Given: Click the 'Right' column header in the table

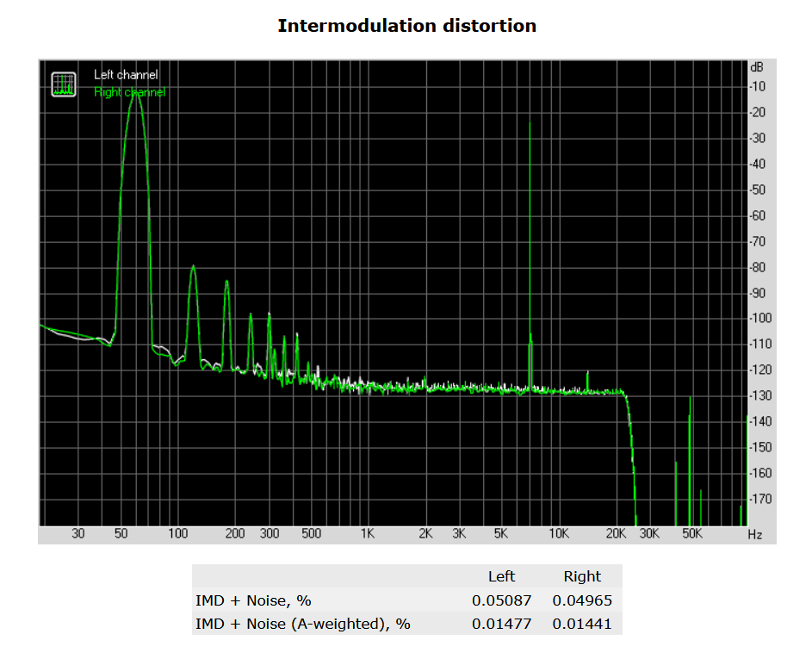Looking at the screenshot, I should coord(582,576).
